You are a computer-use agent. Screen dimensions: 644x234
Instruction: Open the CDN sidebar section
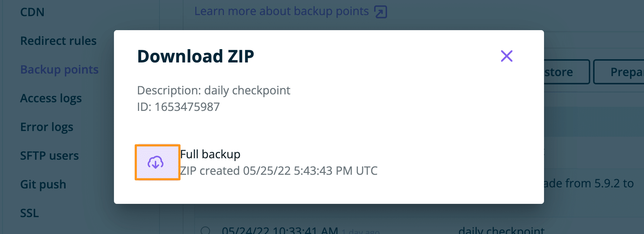[x=32, y=12]
